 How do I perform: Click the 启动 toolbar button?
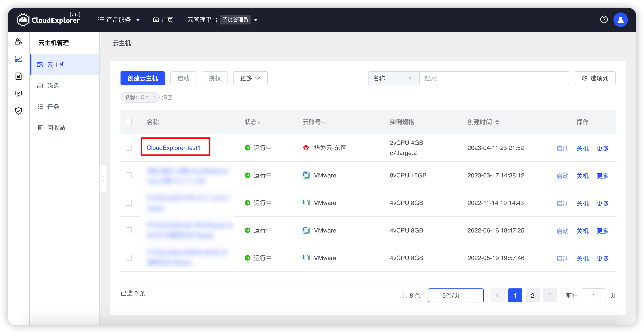point(183,78)
